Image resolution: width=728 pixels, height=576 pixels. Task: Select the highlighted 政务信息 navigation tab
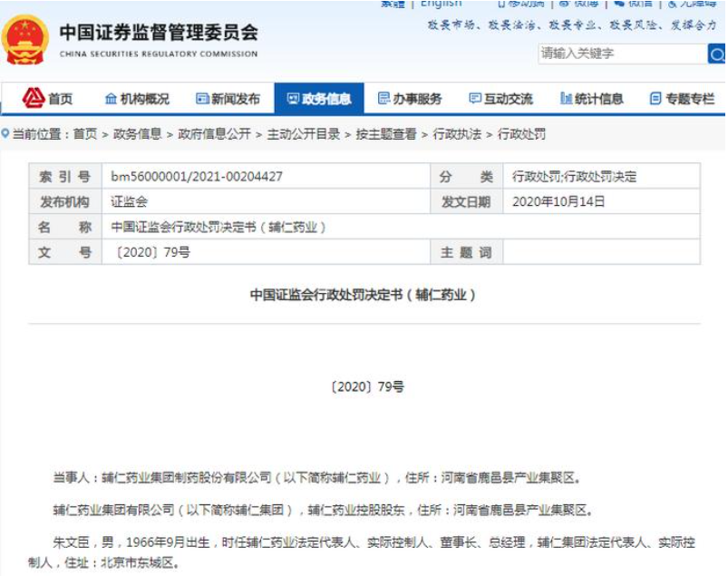click(319, 99)
